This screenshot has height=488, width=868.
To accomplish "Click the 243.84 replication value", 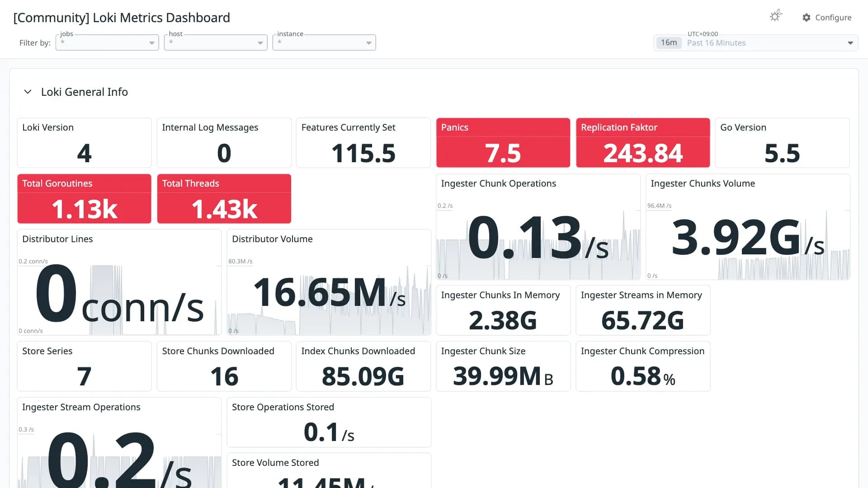I will coord(643,153).
